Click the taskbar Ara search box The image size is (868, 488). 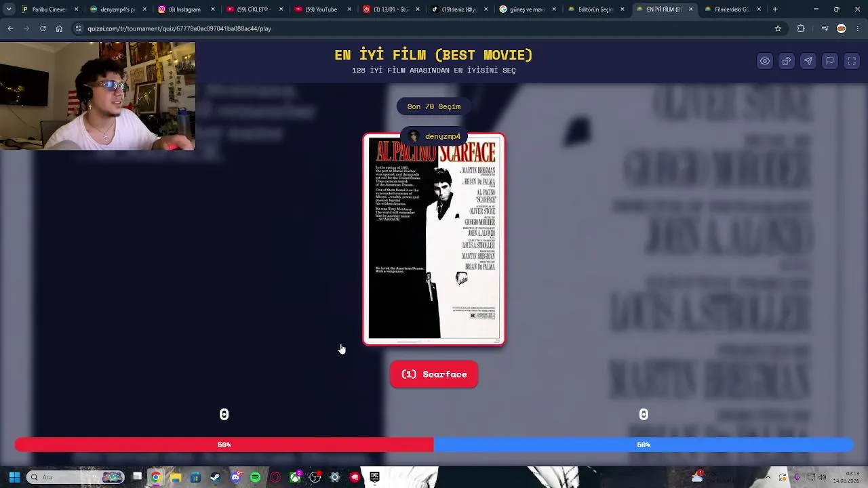point(76,477)
